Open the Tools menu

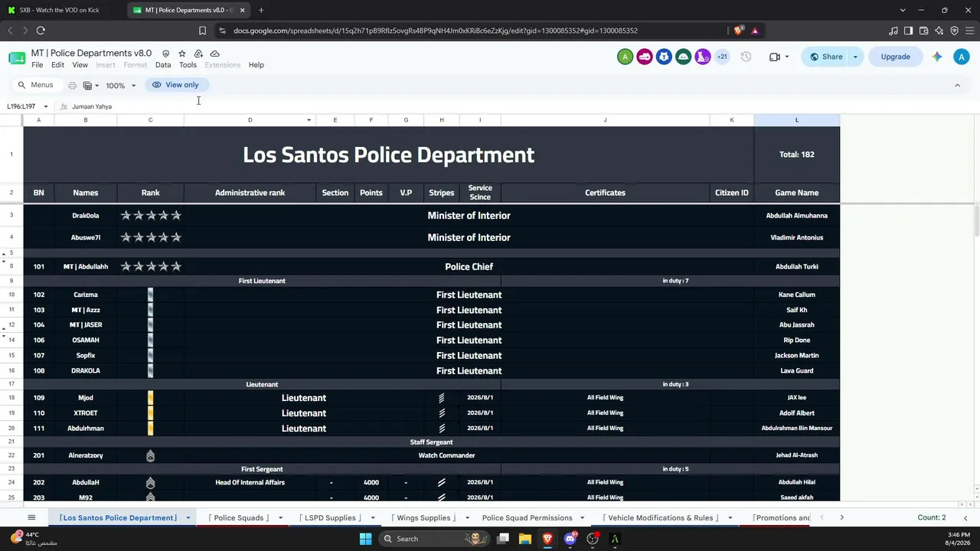188,65
